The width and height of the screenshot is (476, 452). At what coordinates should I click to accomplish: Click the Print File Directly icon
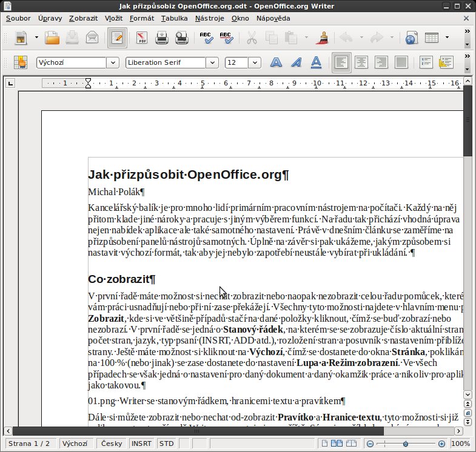point(162,38)
